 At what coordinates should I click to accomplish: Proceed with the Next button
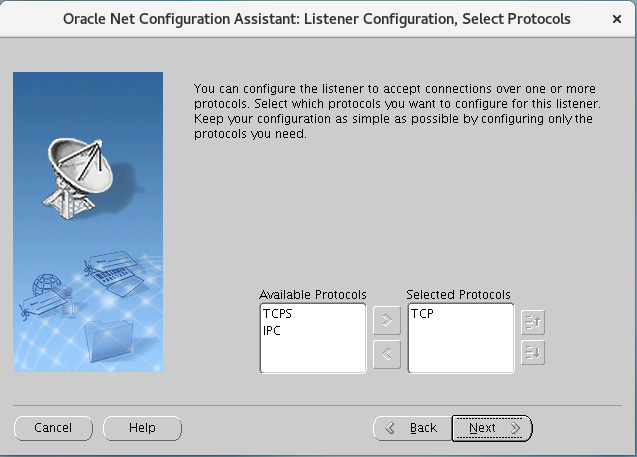(492, 428)
